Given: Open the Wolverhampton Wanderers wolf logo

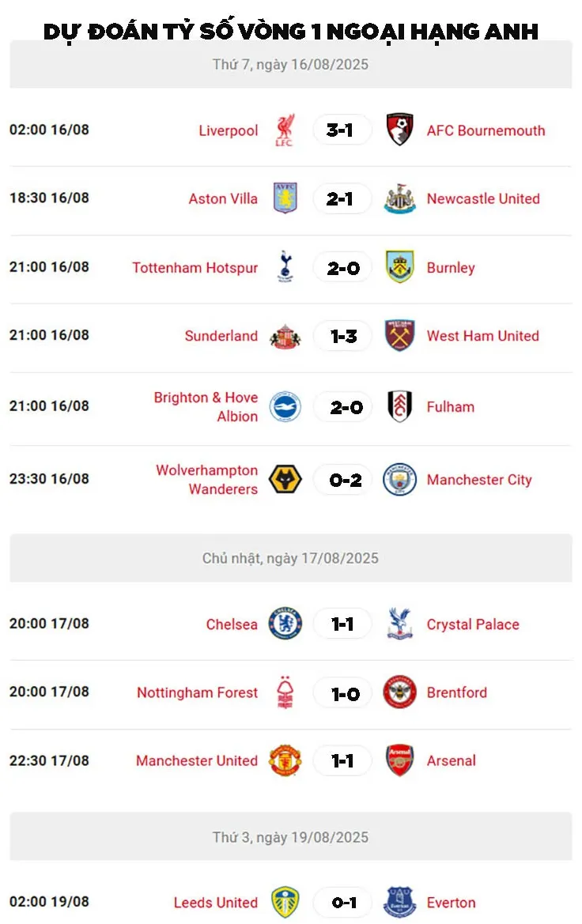Looking at the screenshot, I should pos(285,479).
